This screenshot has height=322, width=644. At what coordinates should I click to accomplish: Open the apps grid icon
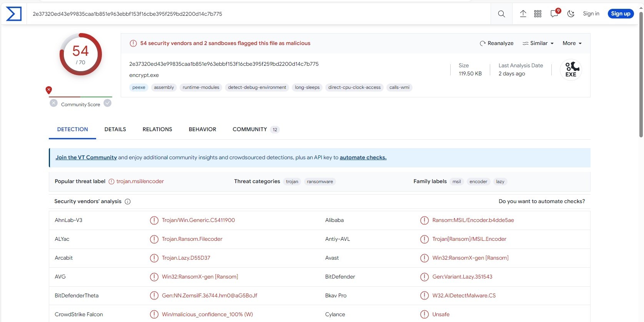[538, 14]
